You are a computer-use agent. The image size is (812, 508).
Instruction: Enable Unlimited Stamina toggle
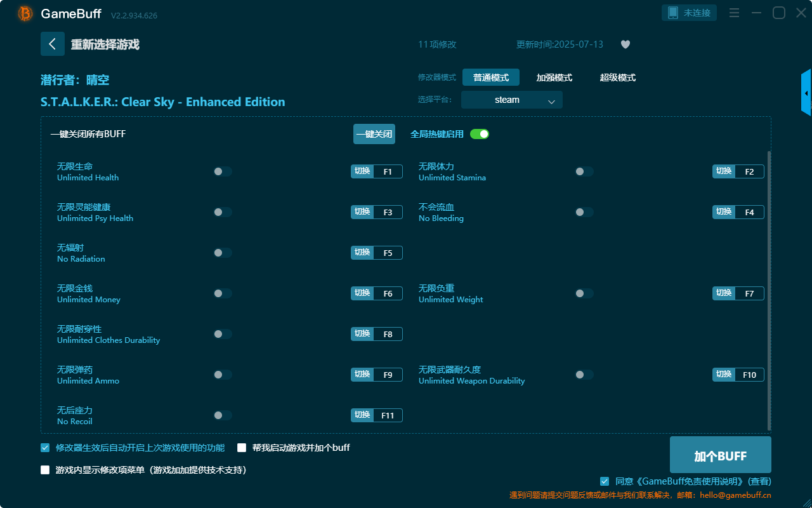(x=584, y=171)
